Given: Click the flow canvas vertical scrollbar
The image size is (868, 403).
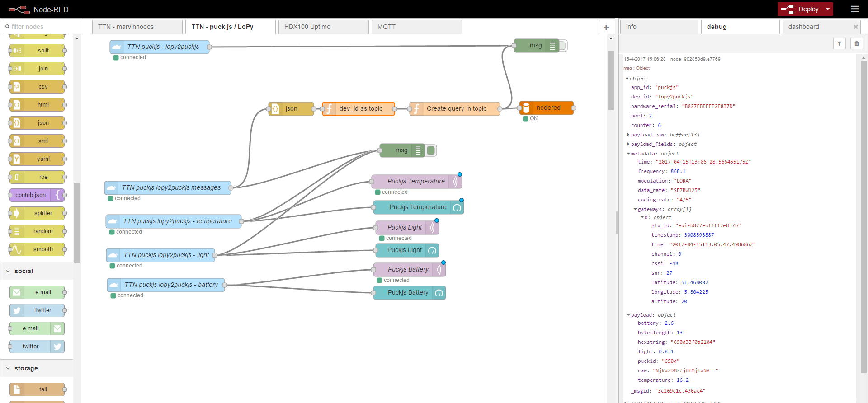Looking at the screenshot, I should click(611, 80).
